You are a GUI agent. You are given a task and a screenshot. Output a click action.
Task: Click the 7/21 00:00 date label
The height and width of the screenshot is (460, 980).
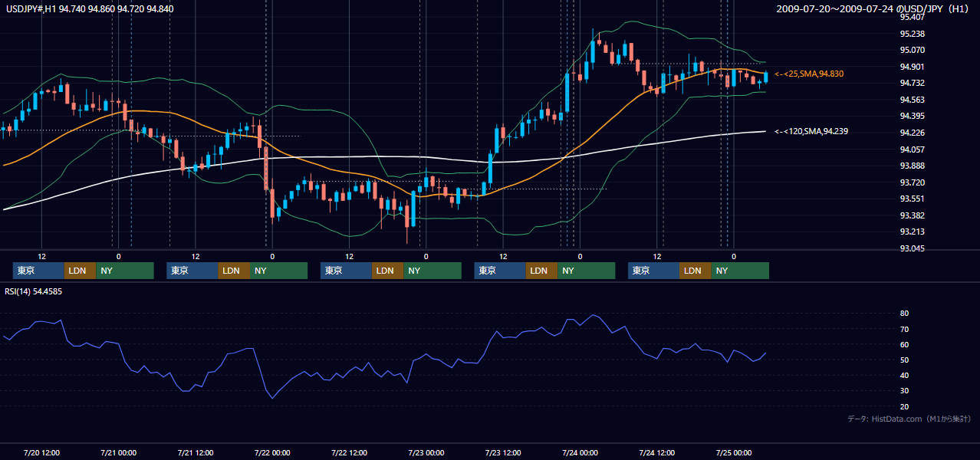pyautogui.click(x=118, y=452)
